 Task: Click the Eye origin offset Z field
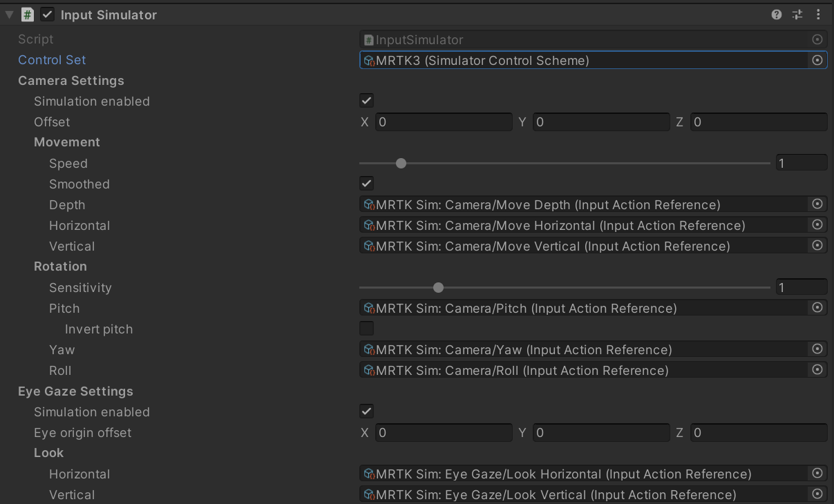tap(759, 433)
